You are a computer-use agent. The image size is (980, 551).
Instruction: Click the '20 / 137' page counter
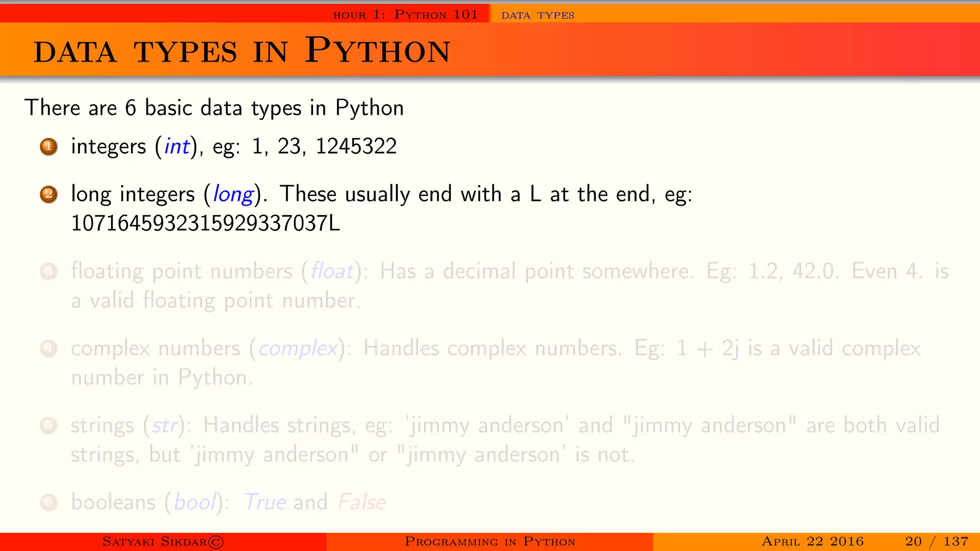(x=937, y=541)
